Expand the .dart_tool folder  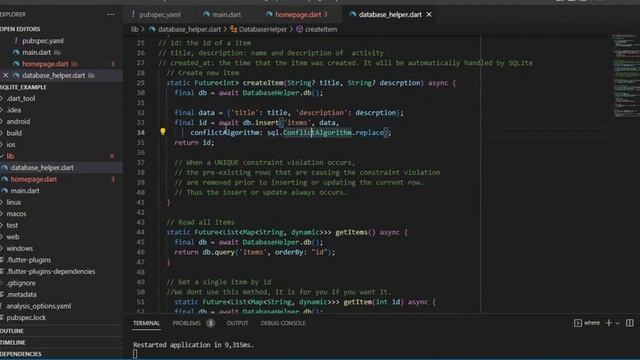point(20,98)
